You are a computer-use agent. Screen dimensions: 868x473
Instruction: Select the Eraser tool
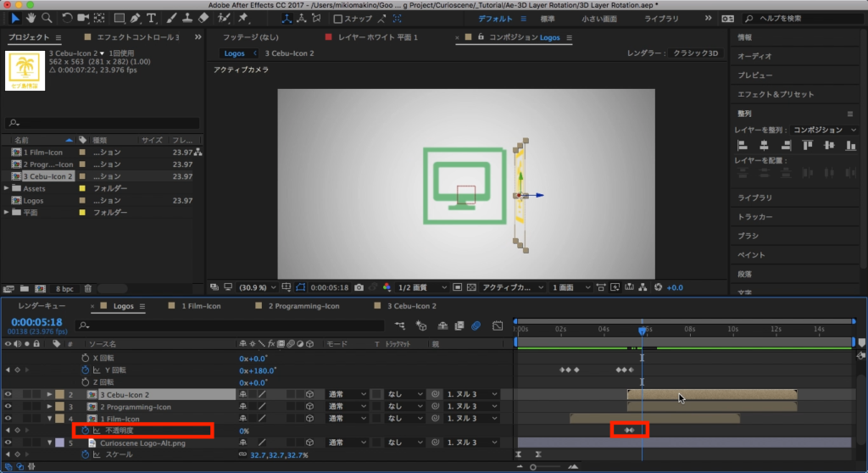[203, 18]
